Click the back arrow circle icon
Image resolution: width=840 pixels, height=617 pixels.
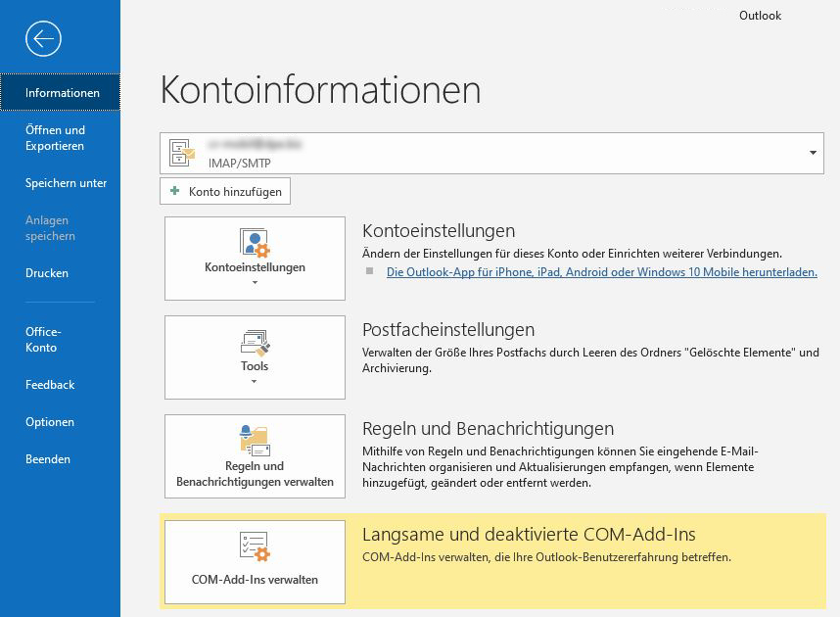44,38
